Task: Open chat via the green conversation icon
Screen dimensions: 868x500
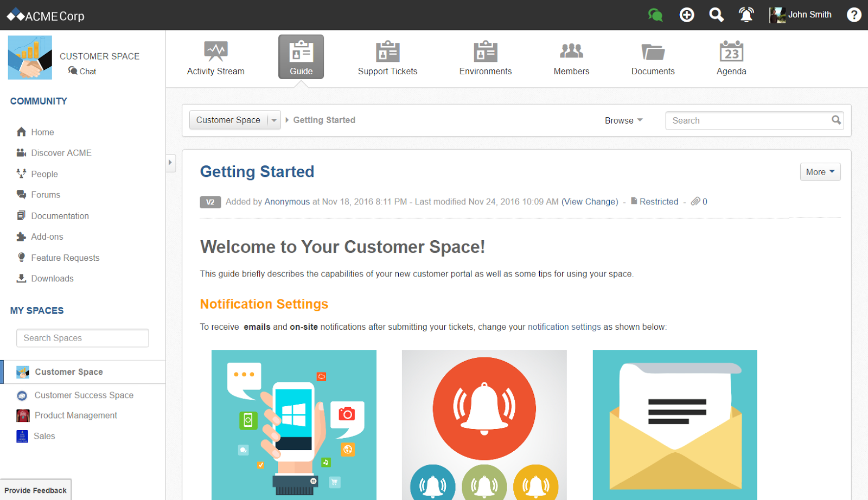Action: point(656,15)
